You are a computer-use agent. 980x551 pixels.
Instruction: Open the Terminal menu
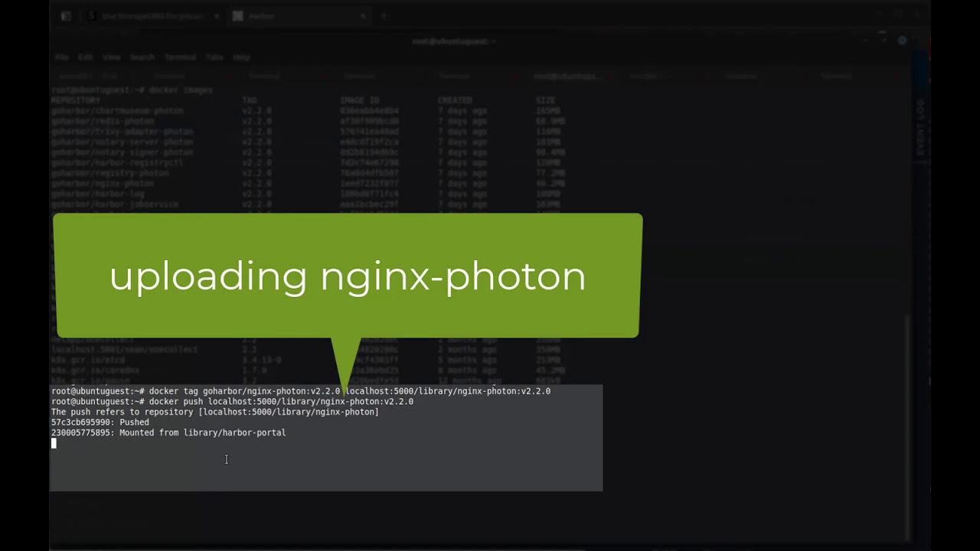pyautogui.click(x=180, y=57)
